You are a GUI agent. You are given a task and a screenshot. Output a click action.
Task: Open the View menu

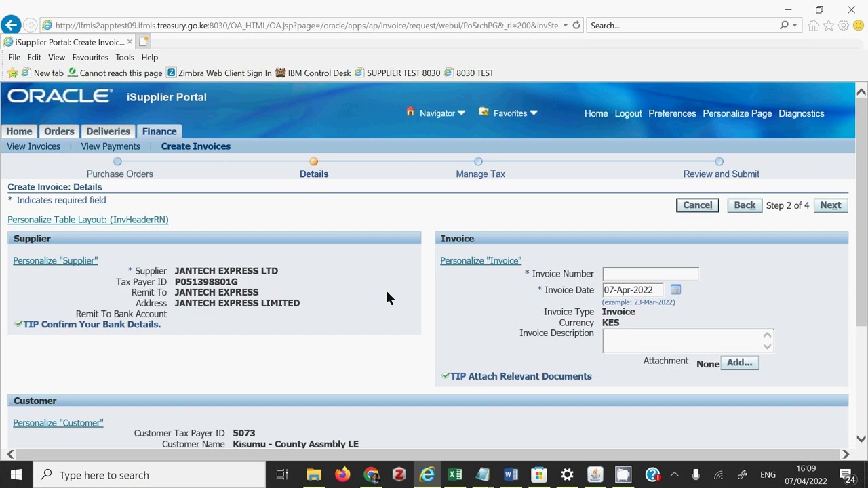[x=56, y=57]
